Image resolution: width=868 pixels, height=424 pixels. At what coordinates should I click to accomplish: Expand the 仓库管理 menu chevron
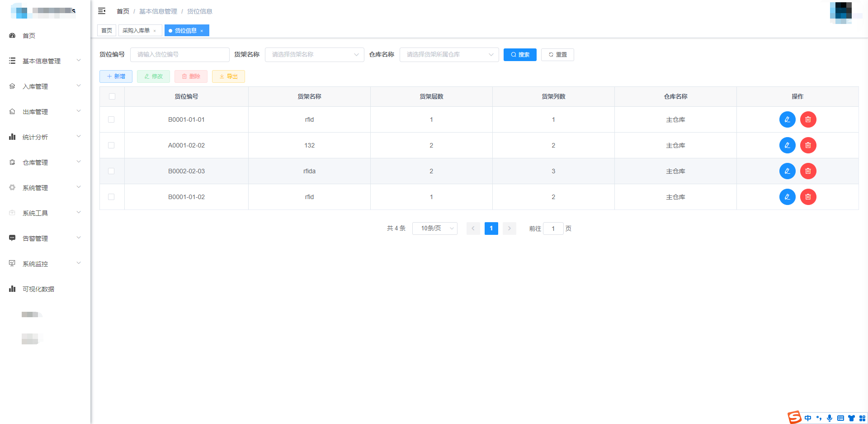click(x=79, y=162)
